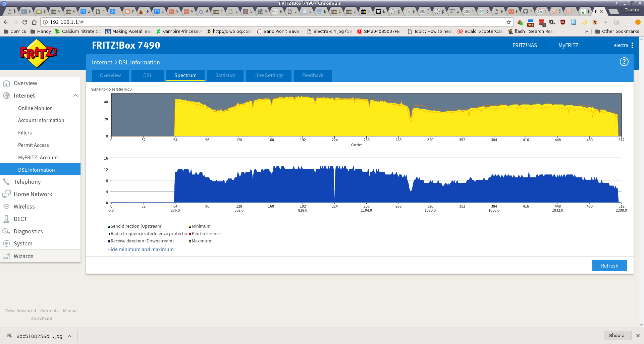Click the System gear icon
Image resolution: width=644 pixels, height=344 pixels.
[6, 243]
